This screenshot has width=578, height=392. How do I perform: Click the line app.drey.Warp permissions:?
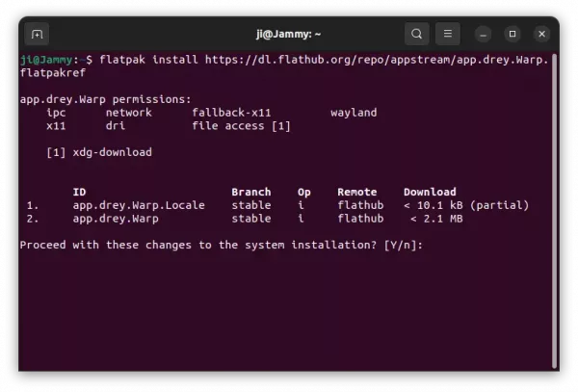pos(106,99)
